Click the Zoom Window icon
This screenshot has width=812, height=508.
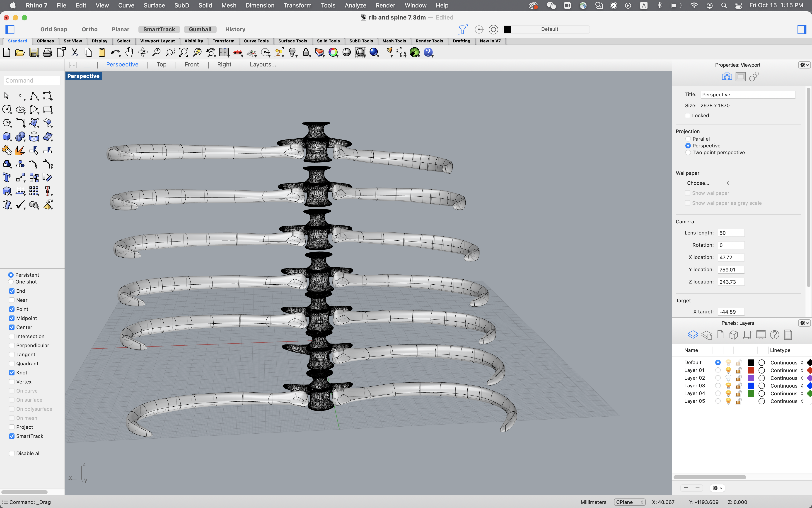pyautogui.click(x=170, y=52)
